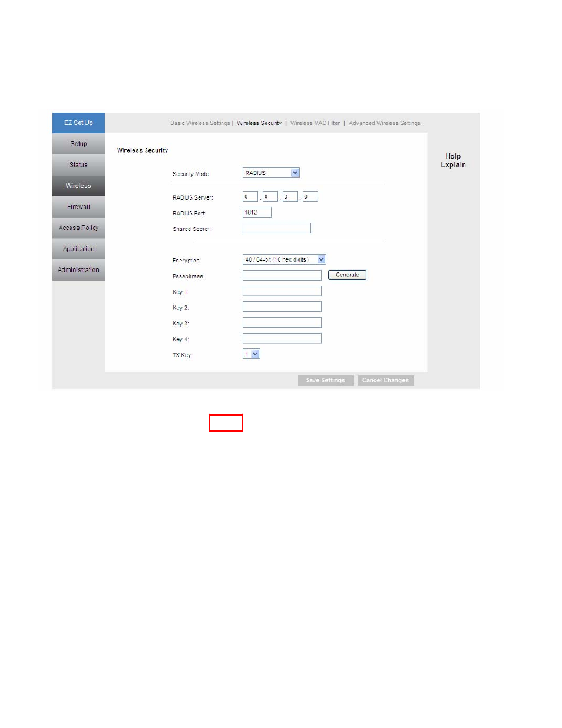562x728 pixels.
Task: Go to the Setup sidebar section
Action: tap(78, 144)
